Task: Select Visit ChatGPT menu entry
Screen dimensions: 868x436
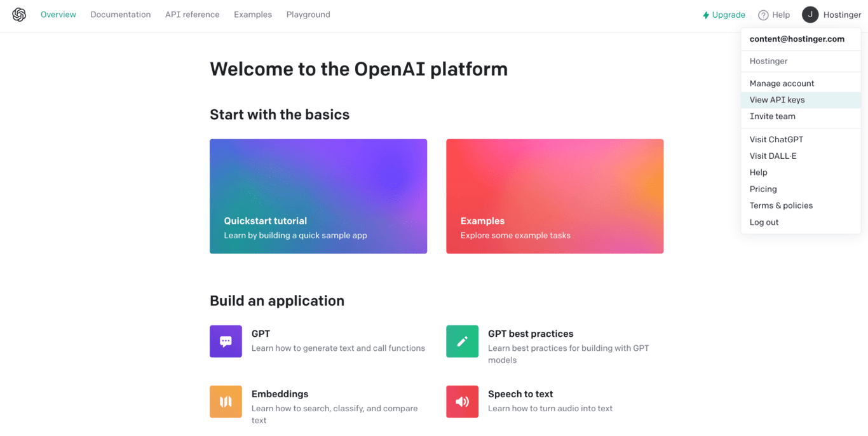Action: tap(776, 139)
